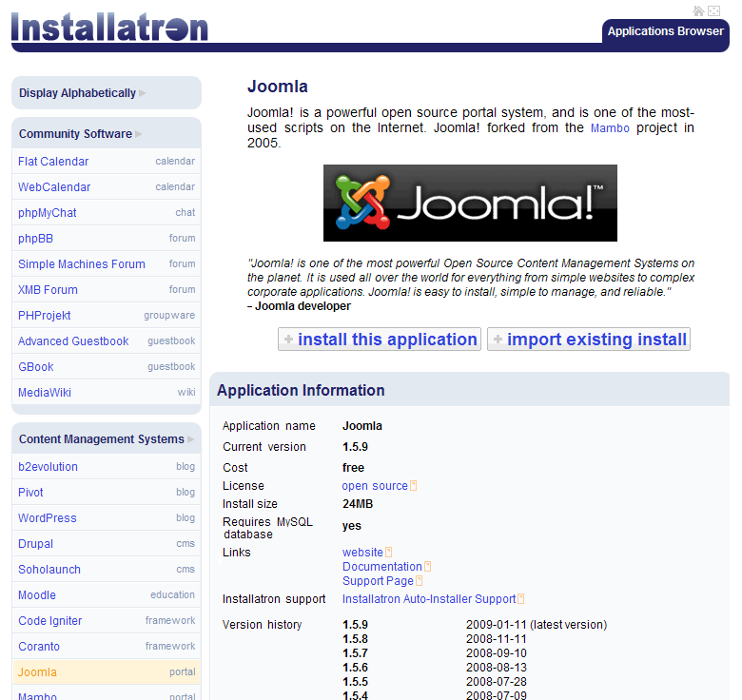This screenshot has height=700, width=742.
Task: Open the Applications Browser tab
Action: (x=665, y=31)
